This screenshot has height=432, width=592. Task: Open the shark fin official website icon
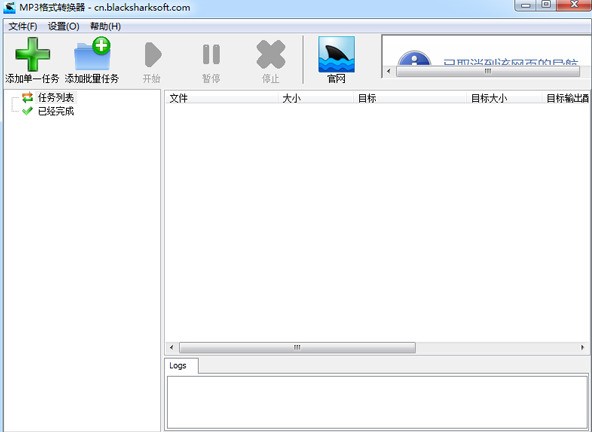(336, 54)
